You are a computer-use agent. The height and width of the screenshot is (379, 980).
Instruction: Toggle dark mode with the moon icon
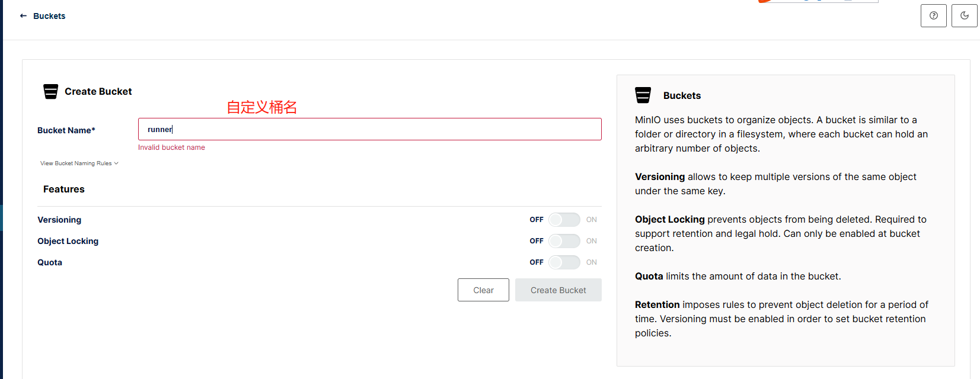tap(964, 16)
